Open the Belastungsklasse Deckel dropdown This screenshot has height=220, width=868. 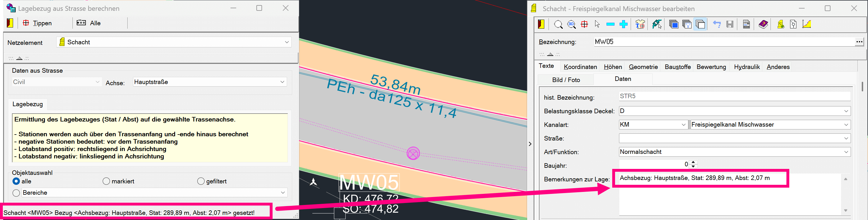point(846,111)
